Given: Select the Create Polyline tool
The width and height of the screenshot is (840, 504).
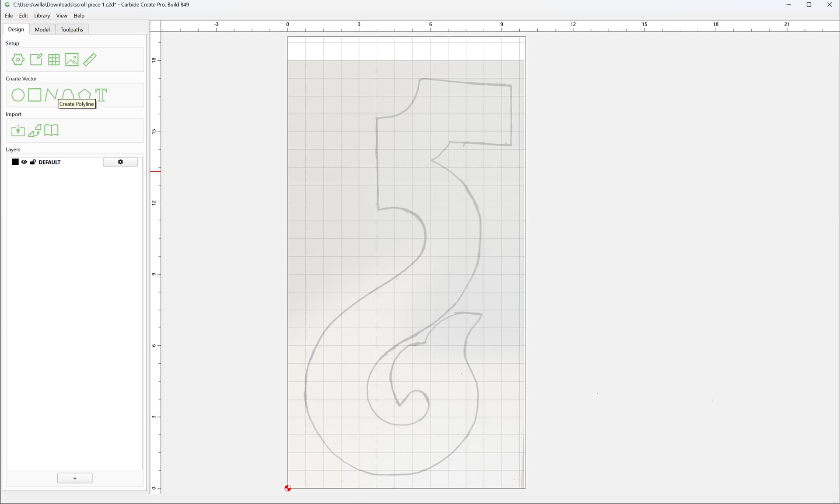Looking at the screenshot, I should pos(51,95).
